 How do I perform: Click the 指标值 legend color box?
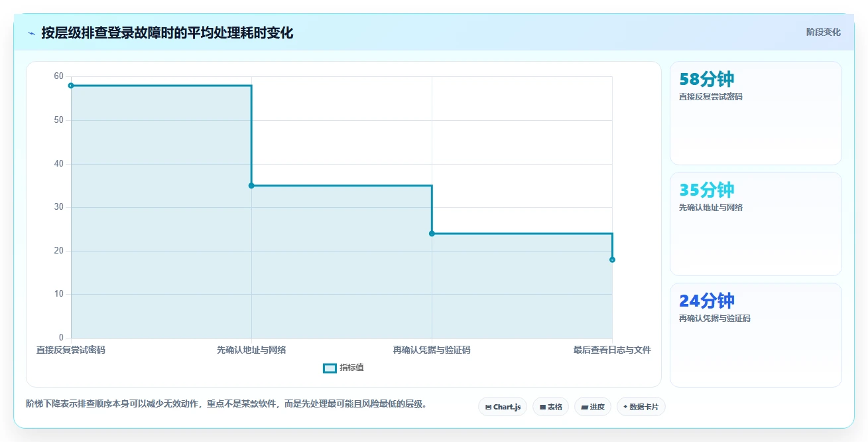tap(330, 368)
